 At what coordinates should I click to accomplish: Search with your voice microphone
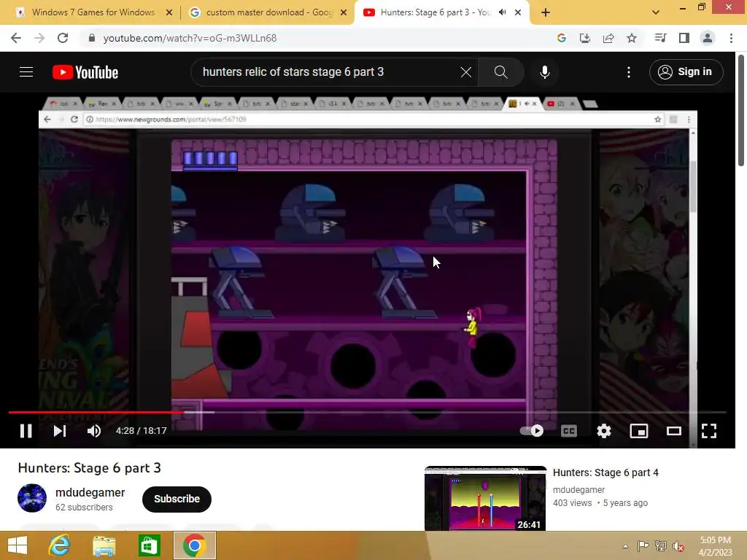(x=544, y=72)
